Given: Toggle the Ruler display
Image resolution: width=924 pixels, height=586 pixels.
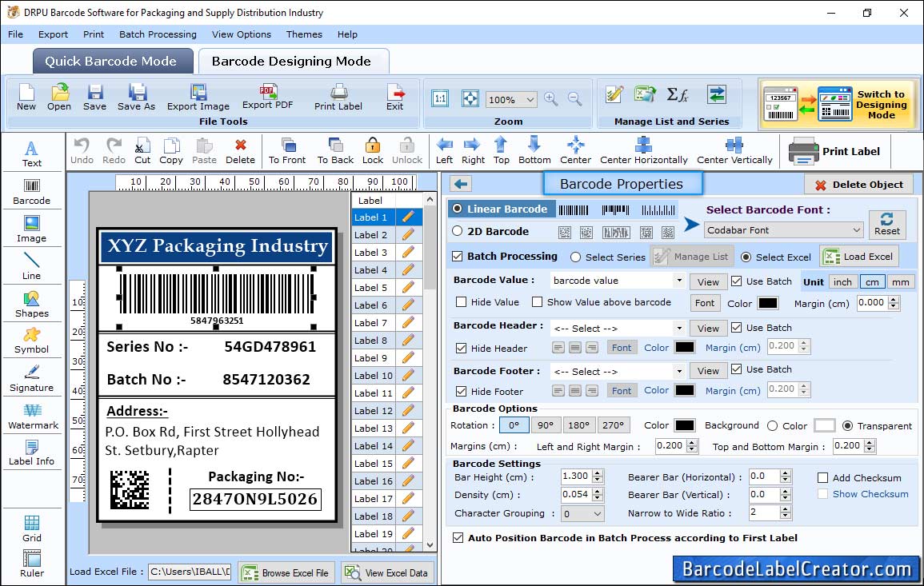Looking at the screenshot, I should click(x=32, y=564).
